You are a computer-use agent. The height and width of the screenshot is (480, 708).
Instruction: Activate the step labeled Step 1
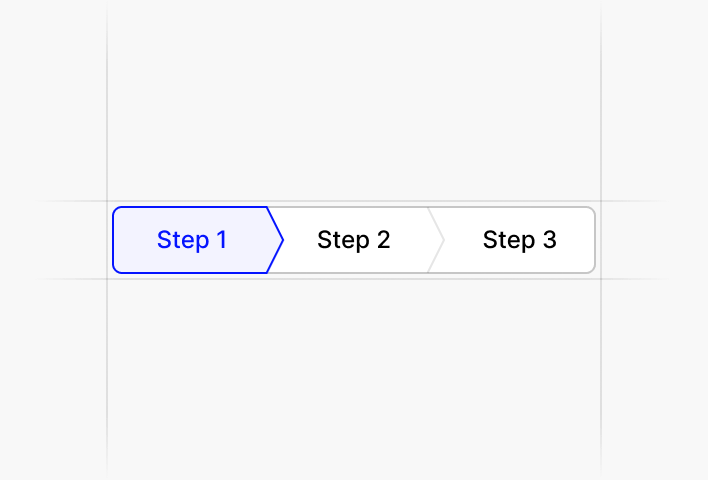[x=192, y=240]
